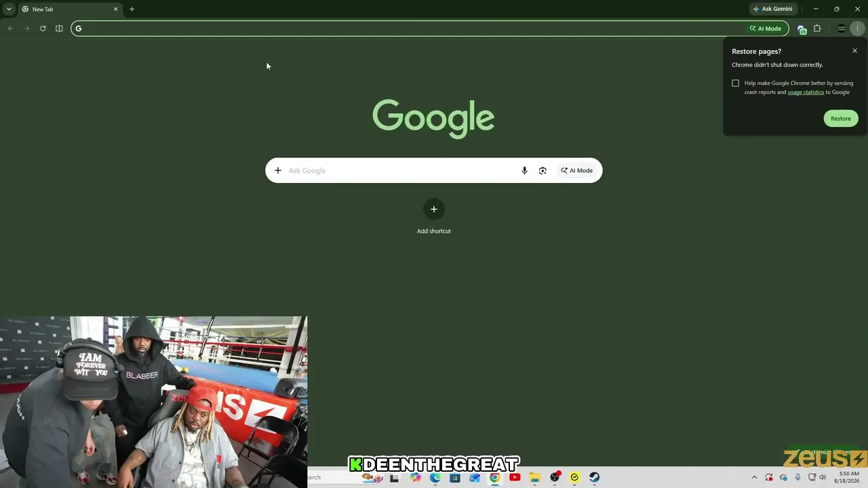Viewport: 868px width, 488px height.
Task: Search by image with Google Lens
Action: coord(542,171)
